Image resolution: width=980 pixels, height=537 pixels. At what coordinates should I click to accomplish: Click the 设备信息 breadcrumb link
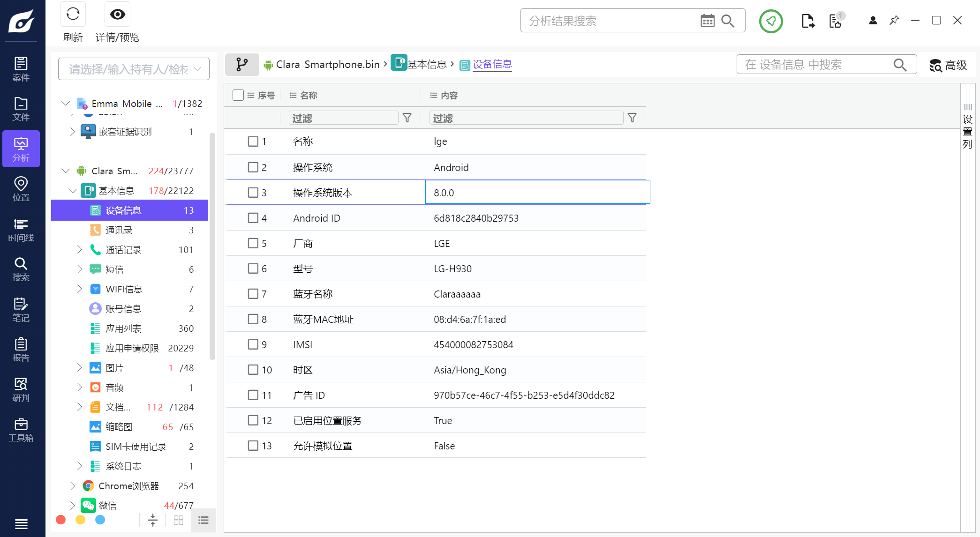pyautogui.click(x=492, y=64)
